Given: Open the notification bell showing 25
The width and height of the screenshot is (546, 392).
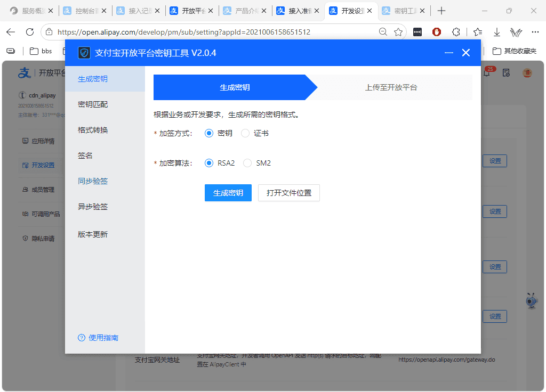Looking at the screenshot, I should point(487,72).
